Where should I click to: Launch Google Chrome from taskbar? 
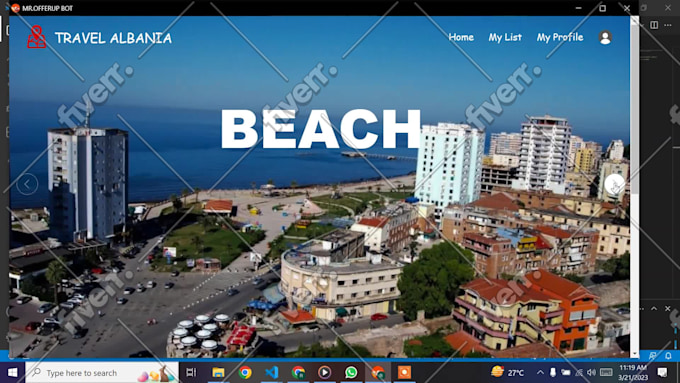[245, 372]
